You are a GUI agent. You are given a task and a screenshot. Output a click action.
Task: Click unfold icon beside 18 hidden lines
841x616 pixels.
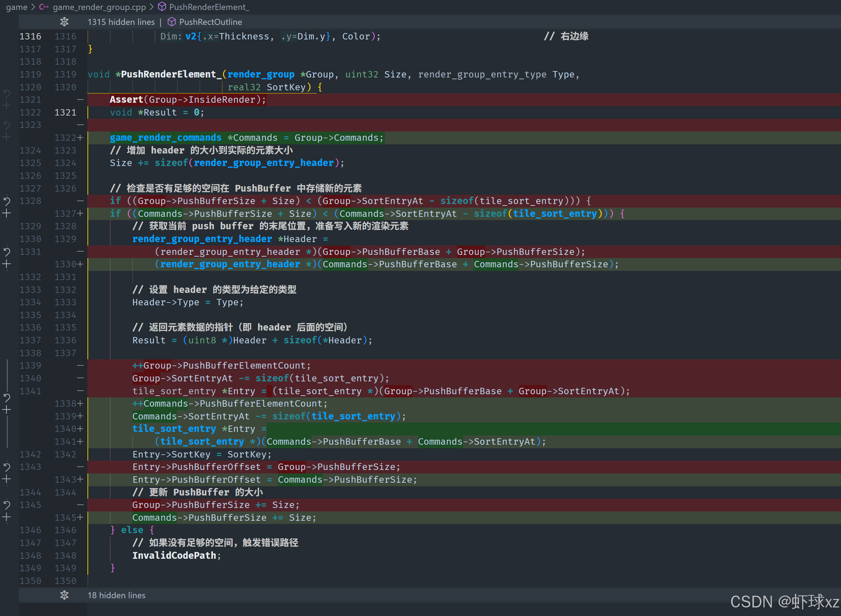click(64, 595)
